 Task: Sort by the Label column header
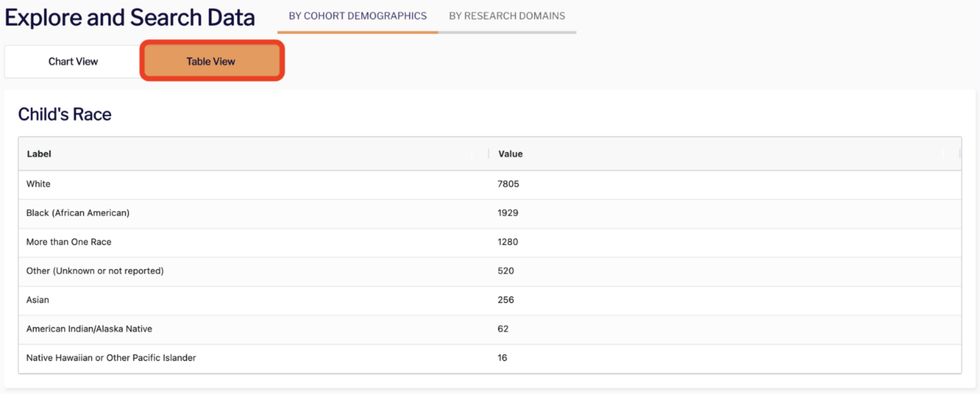pos(39,154)
